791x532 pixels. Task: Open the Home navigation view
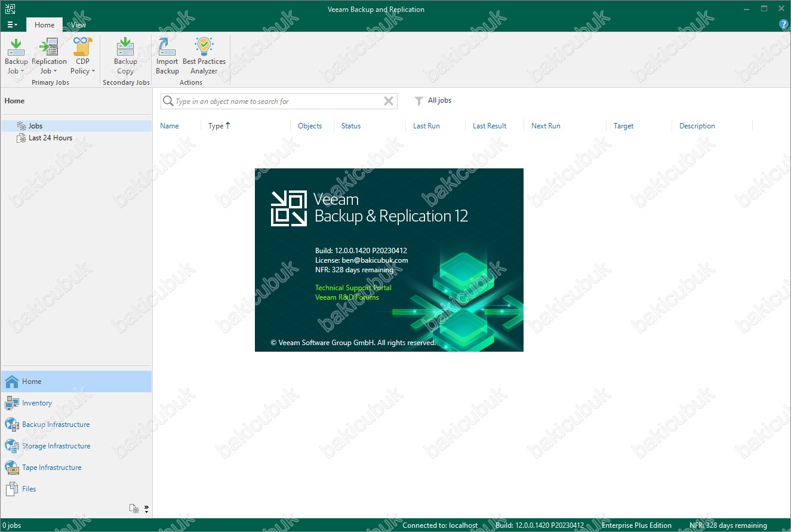76,382
